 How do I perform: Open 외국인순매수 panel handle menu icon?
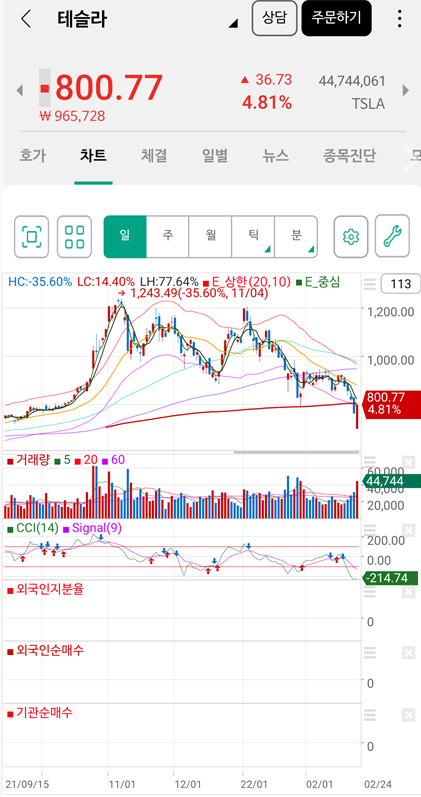(x=370, y=653)
